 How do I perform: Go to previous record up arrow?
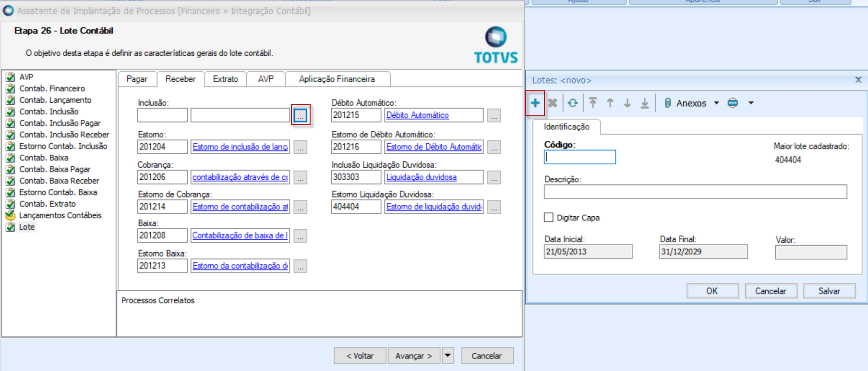[x=610, y=103]
